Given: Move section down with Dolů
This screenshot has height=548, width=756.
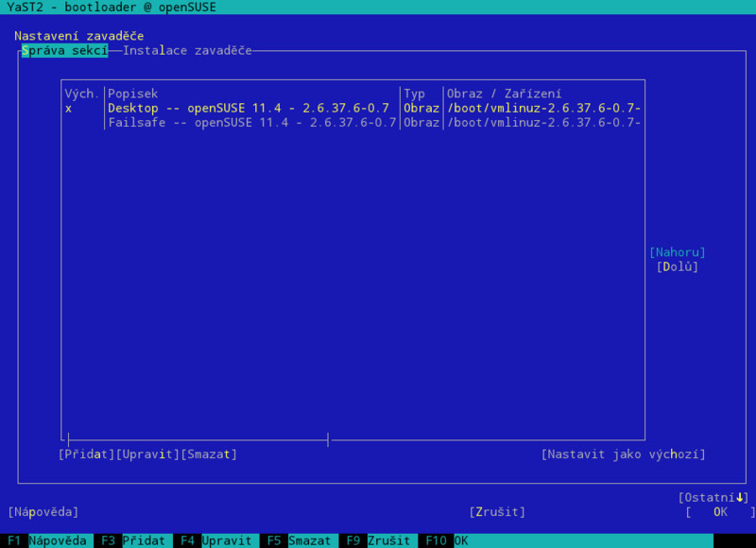Looking at the screenshot, I should tap(677, 267).
